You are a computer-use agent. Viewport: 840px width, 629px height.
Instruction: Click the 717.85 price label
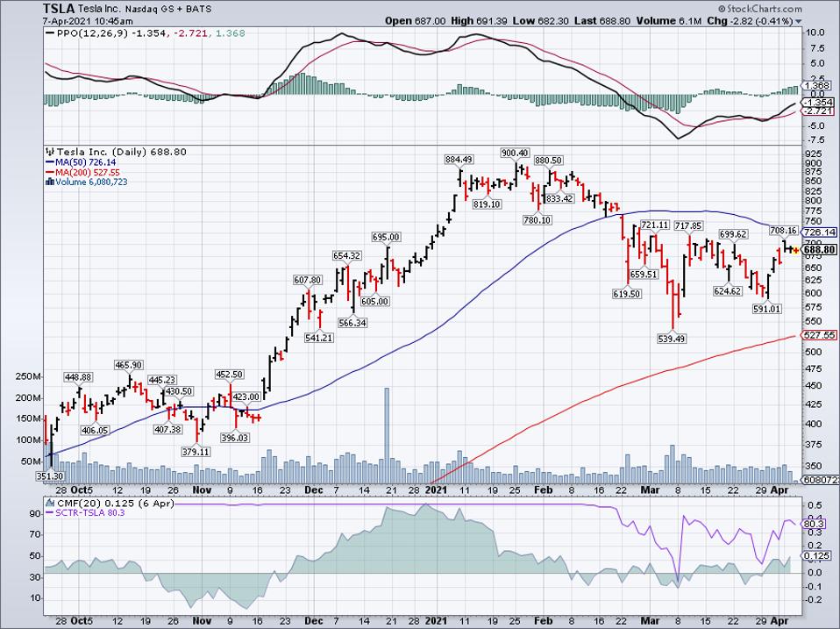pos(687,226)
